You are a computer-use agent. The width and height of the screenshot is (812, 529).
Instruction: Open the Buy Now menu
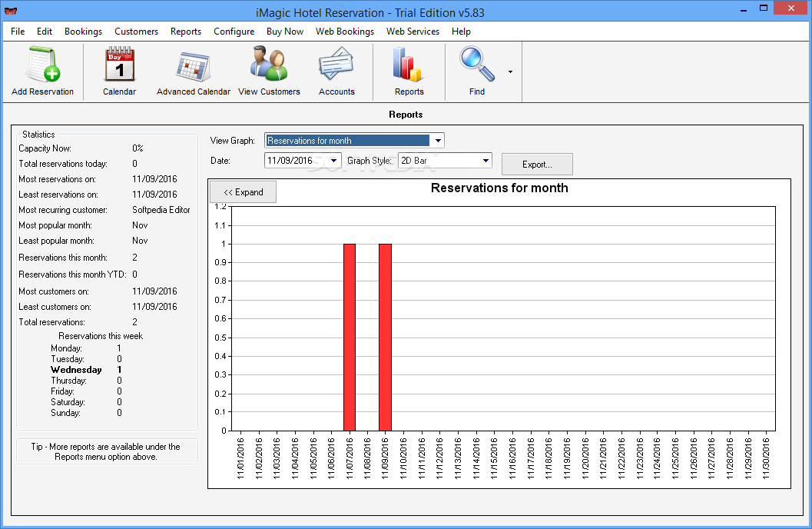tap(285, 32)
